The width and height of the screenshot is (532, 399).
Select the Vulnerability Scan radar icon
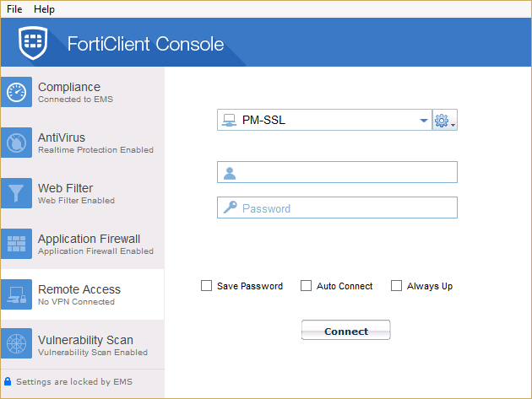pos(16,343)
